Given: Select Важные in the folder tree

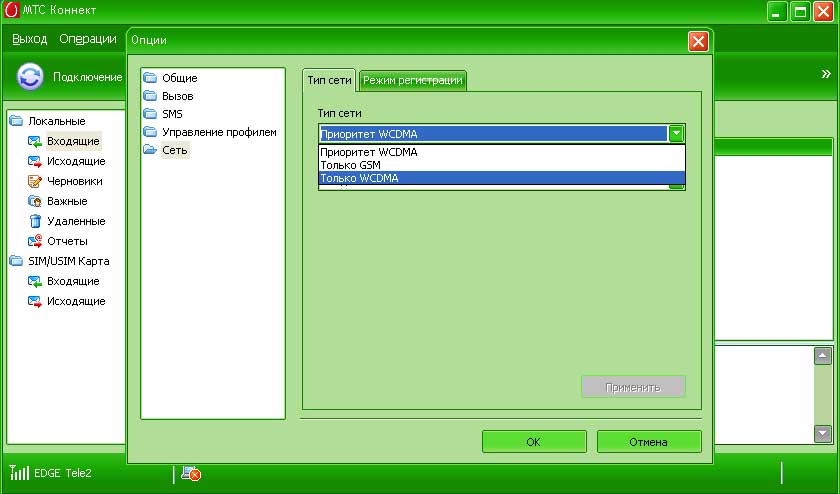Looking at the screenshot, I should click(x=67, y=201).
